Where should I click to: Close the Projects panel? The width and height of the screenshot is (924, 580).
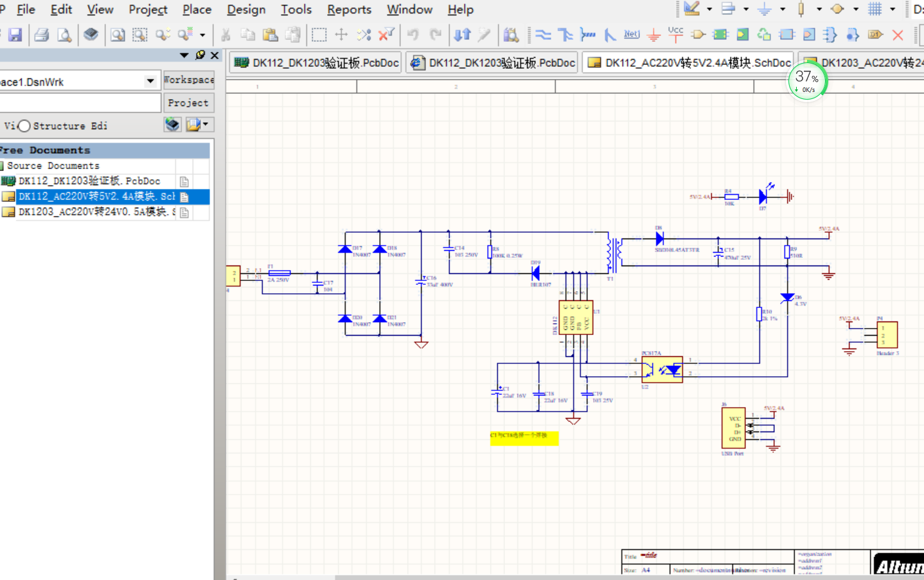[215, 55]
